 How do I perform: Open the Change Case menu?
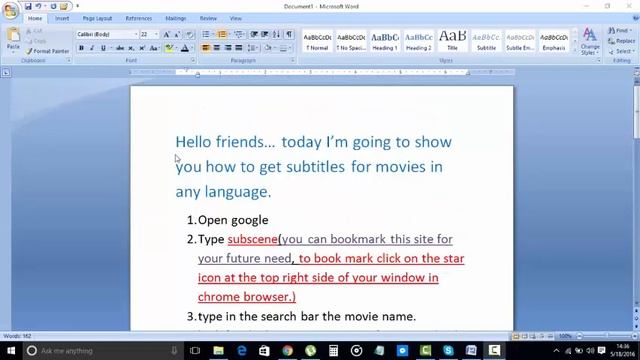pos(154,48)
